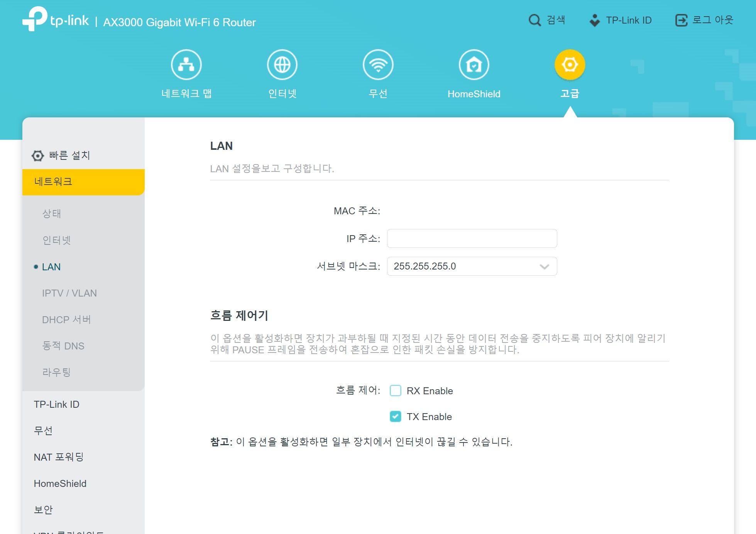
Task: Open the Routing (라우팅) sidebar item
Action: tap(56, 372)
